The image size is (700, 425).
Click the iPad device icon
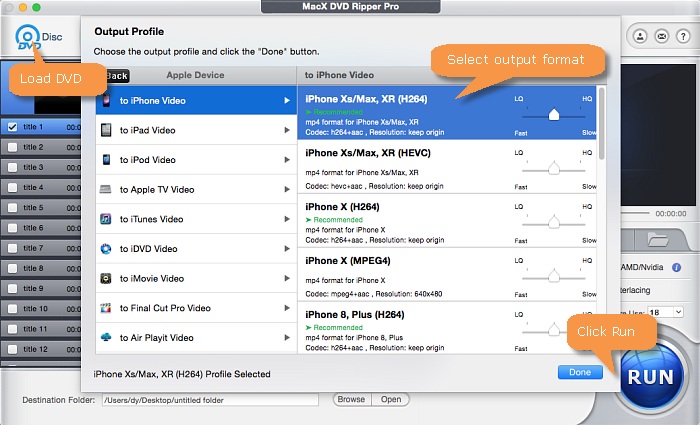106,130
